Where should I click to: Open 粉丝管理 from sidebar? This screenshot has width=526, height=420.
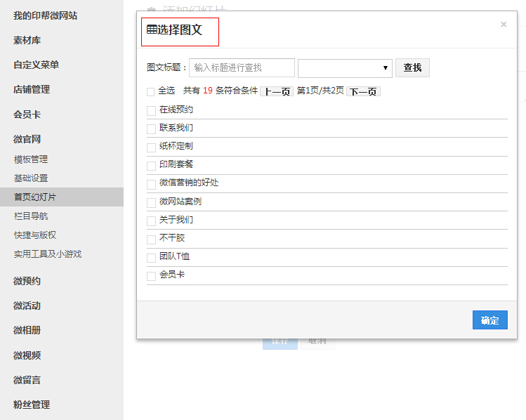[x=32, y=405]
